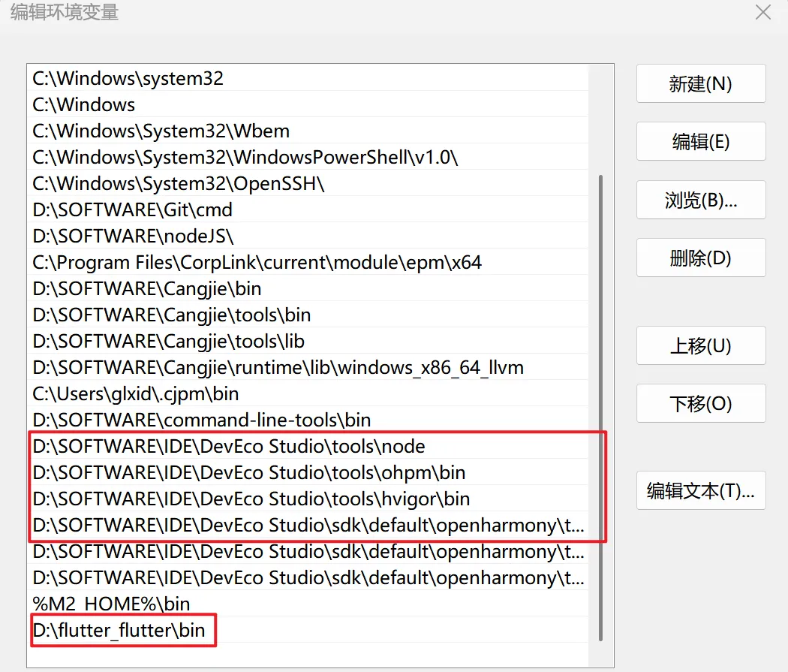The width and height of the screenshot is (788, 672).
Task: Select the Cangjie\runtime\lib\windows_x86_64_llvm entry
Action: coord(308,367)
